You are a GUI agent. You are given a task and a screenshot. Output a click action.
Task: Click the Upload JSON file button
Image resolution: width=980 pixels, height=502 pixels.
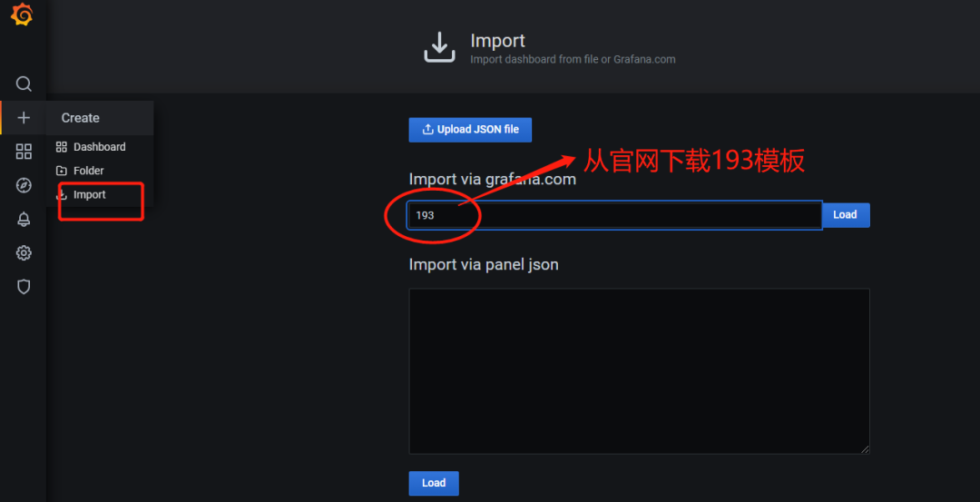pos(470,130)
